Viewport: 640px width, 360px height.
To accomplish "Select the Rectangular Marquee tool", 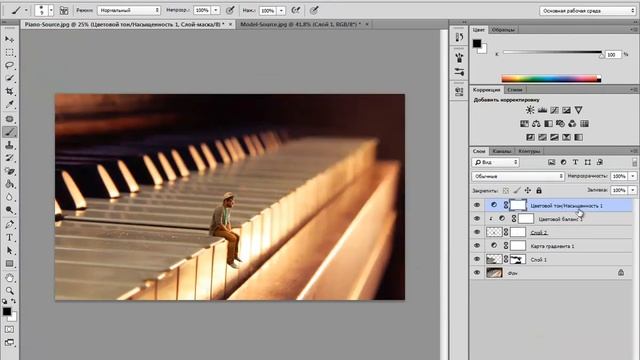I will coord(9,53).
